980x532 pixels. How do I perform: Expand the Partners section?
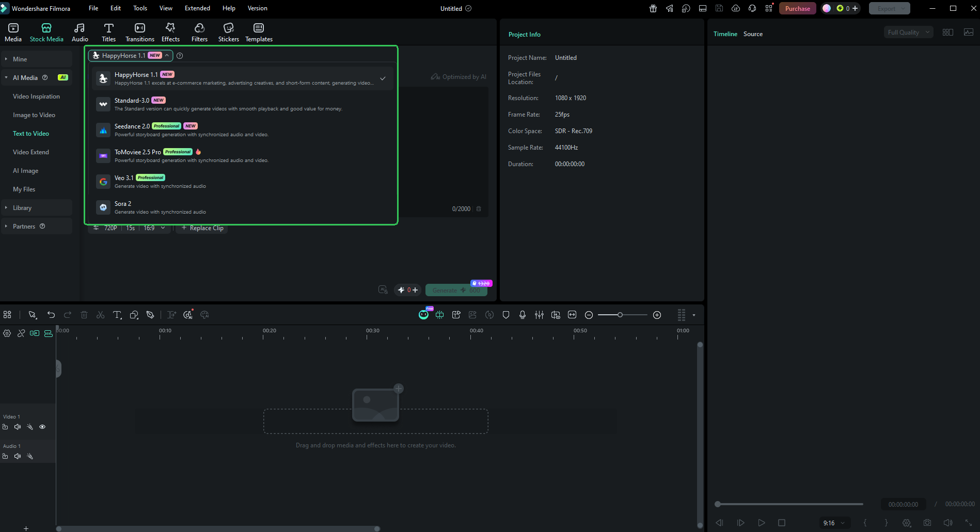point(36,227)
